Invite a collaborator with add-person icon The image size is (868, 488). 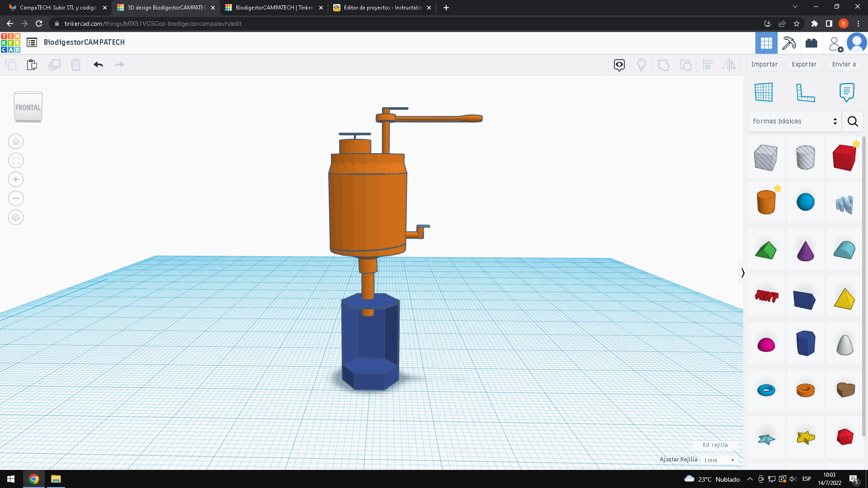point(835,44)
